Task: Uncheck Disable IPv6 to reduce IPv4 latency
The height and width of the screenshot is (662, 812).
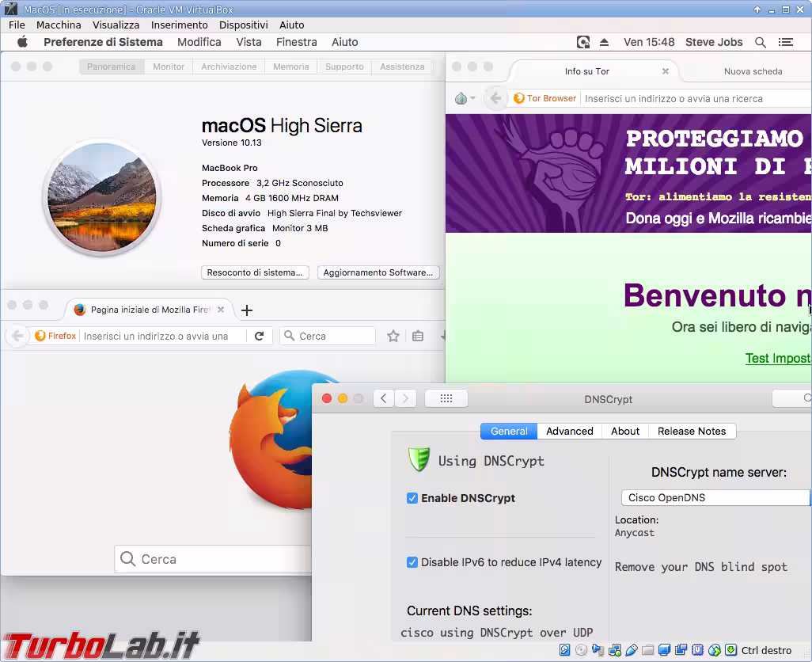Action: pyautogui.click(x=412, y=562)
